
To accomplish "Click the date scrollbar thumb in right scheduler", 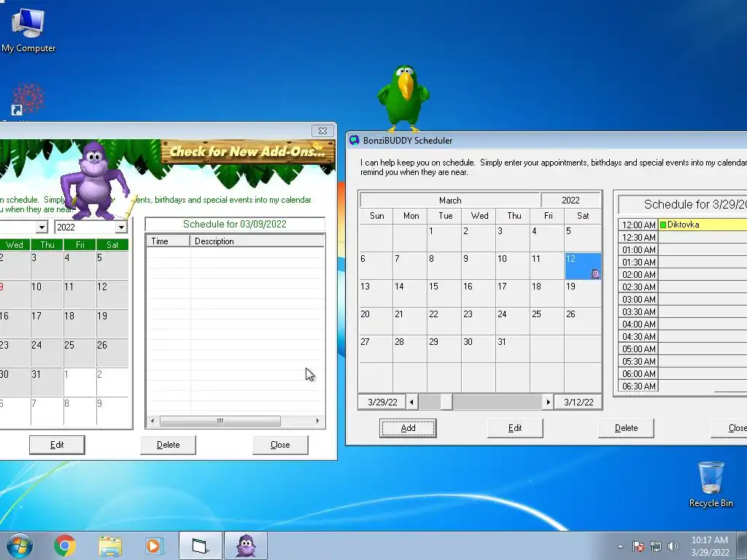I will pos(446,402).
